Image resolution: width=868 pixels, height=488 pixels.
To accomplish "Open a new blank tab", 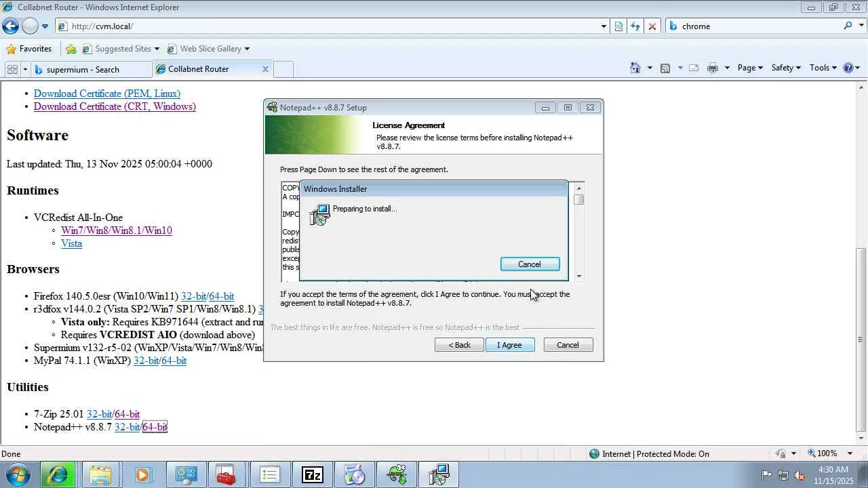I will point(283,69).
